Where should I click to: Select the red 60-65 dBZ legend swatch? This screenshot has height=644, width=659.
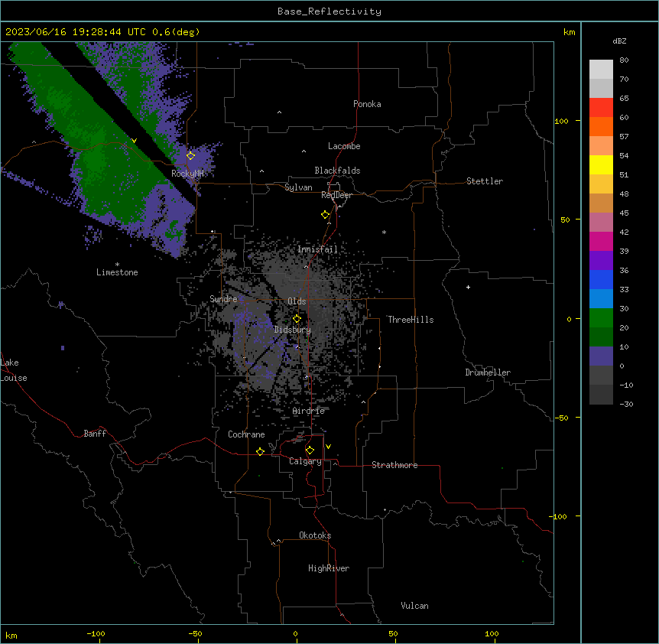[x=601, y=108]
